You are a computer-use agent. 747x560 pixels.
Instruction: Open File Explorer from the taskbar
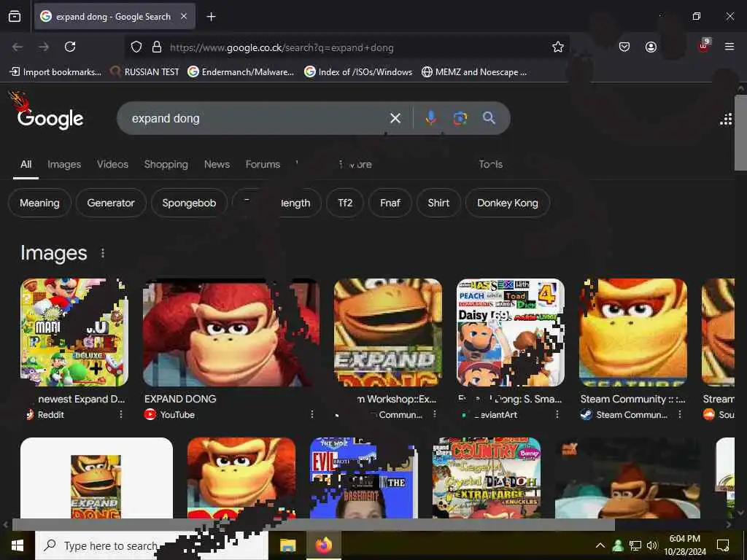click(x=287, y=545)
